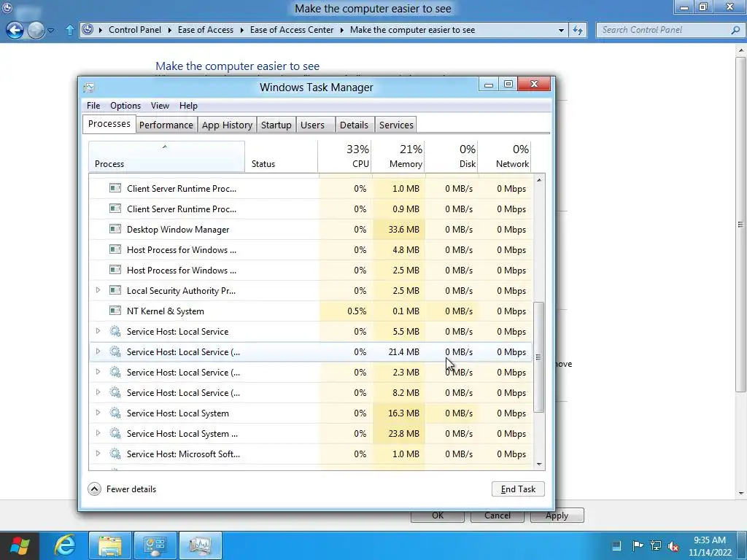This screenshot has width=747, height=560.
Task: Expand Service Host: Local Service with 5.5 MB
Action: 98,331
